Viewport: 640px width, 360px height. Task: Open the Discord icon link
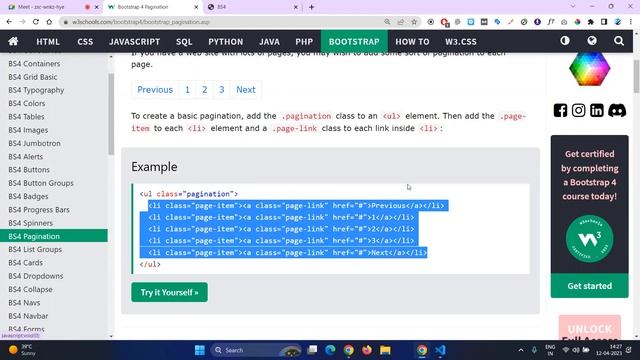point(617,111)
